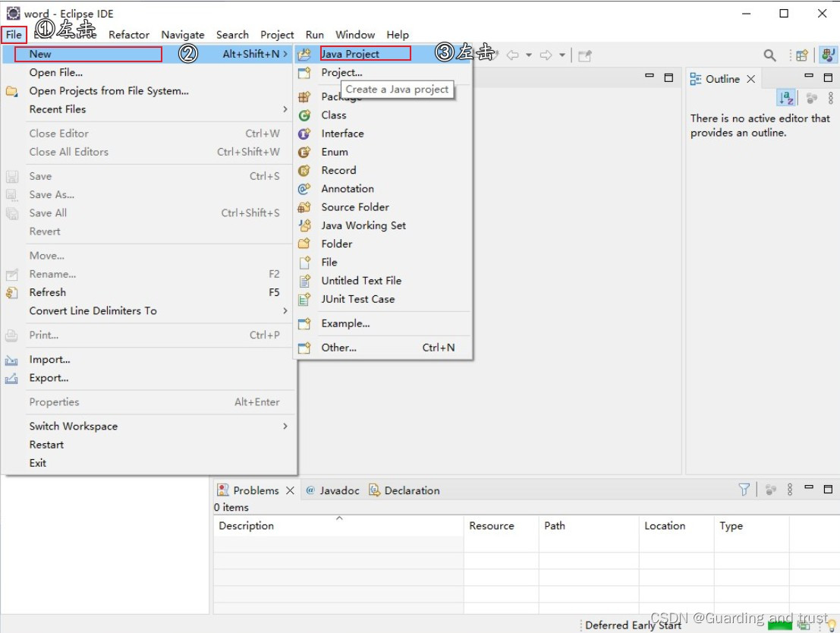840x633 pixels.
Task: Click the Class icon in the submenu
Action: (x=304, y=115)
